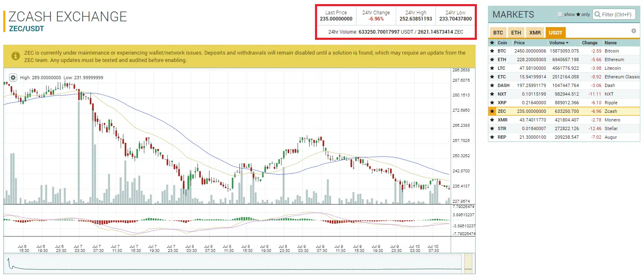The width and height of the screenshot is (644, 277).
Task: Toggle favorite star for the NXT row
Action: [492, 94]
